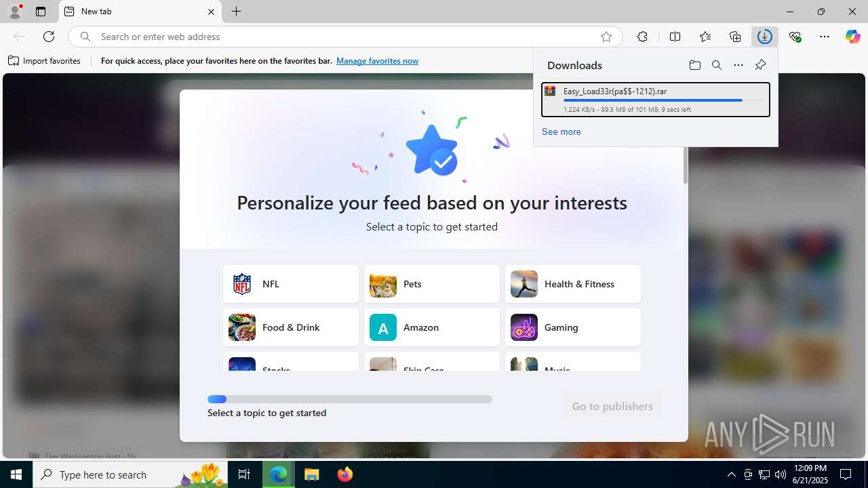Refresh the page
Image resolution: width=868 pixels, height=488 pixels.
tap(49, 37)
